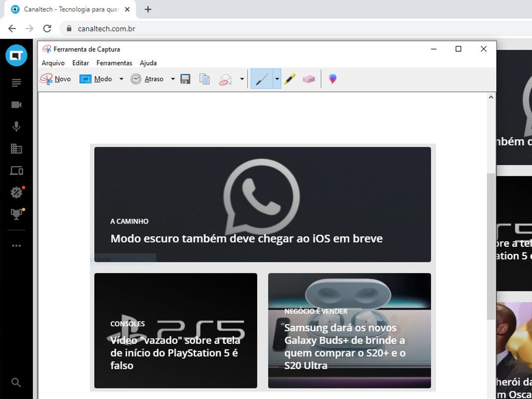Click the 'A CAMINHO' category label
This screenshot has width=532, height=399.
pyautogui.click(x=129, y=221)
